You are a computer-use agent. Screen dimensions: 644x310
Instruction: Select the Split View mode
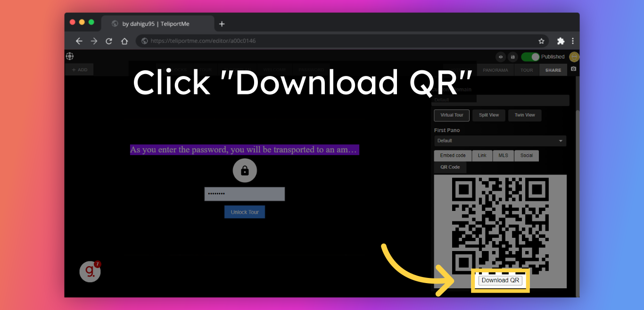tap(489, 115)
